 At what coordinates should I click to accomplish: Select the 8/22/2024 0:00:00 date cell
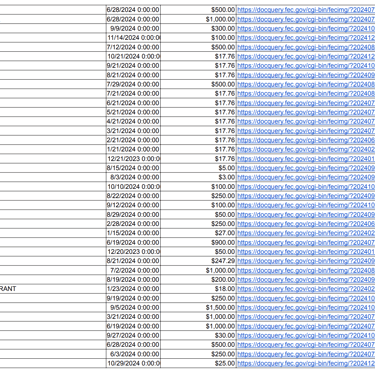[x=133, y=196]
